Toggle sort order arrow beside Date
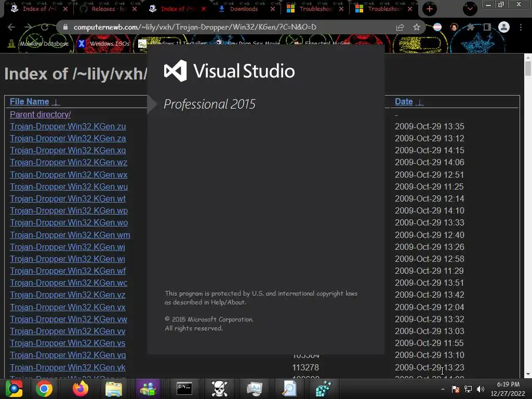This screenshot has height=399, width=532. click(x=419, y=102)
